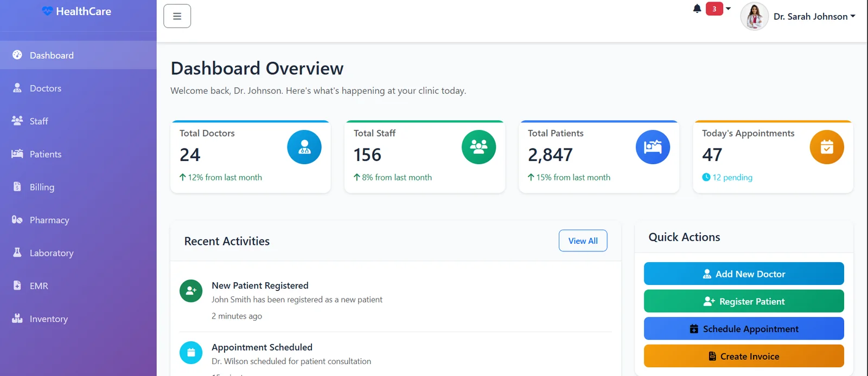
Task: Click the Total Doctors circular icon
Action: [x=304, y=147]
